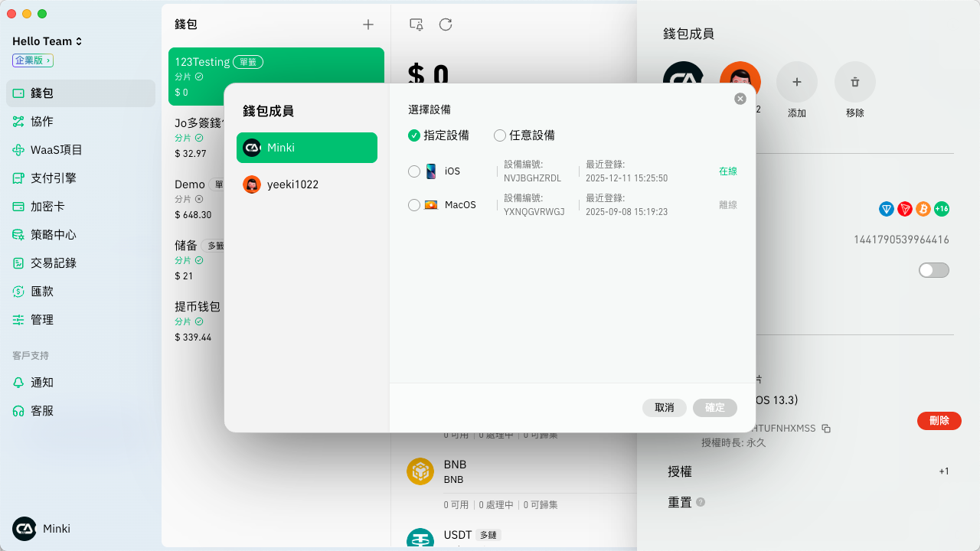980x551 pixels.
Task: Click the plus icon labeled 添加
Action: (x=796, y=82)
